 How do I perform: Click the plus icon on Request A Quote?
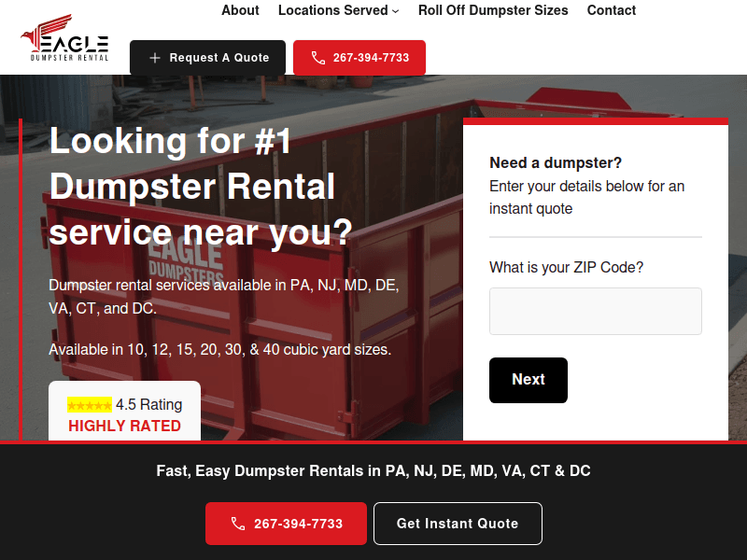click(x=157, y=57)
